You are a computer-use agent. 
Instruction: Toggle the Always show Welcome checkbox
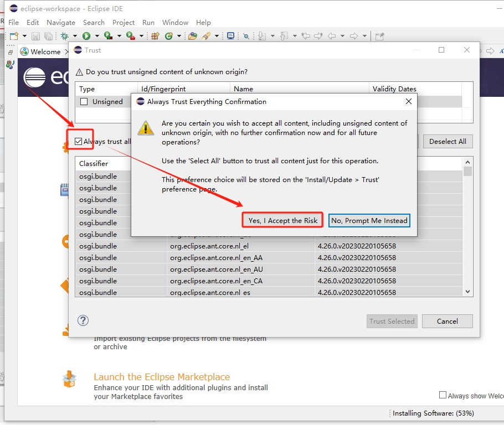pos(443,395)
